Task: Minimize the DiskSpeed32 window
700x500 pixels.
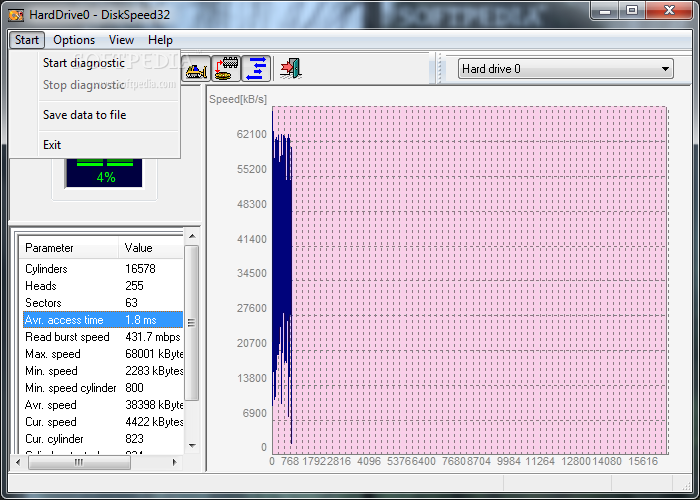Action: coord(605,11)
